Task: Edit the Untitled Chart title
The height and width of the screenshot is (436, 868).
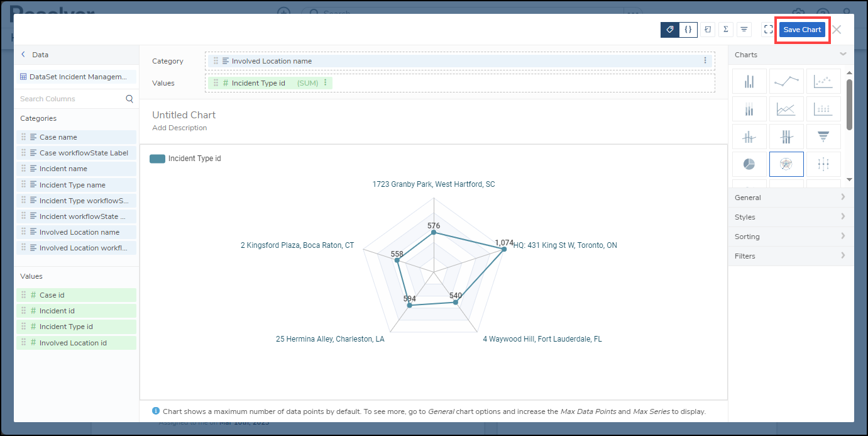Action: tap(184, 115)
